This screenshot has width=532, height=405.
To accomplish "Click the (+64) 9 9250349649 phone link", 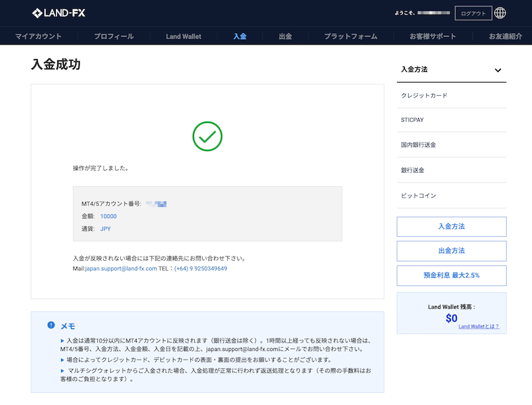I will tap(201, 269).
